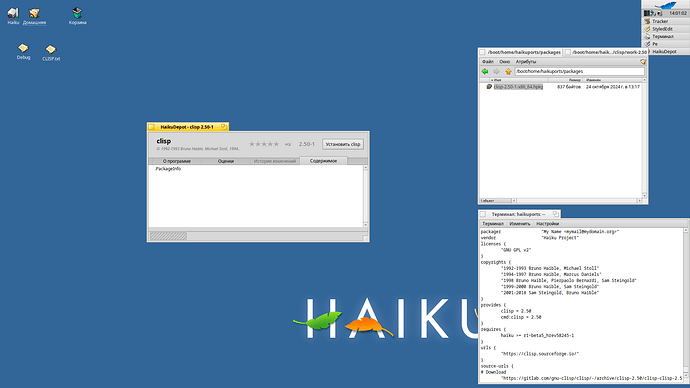Click the Tracker path input field
The height and width of the screenshot is (388, 690).
point(580,71)
